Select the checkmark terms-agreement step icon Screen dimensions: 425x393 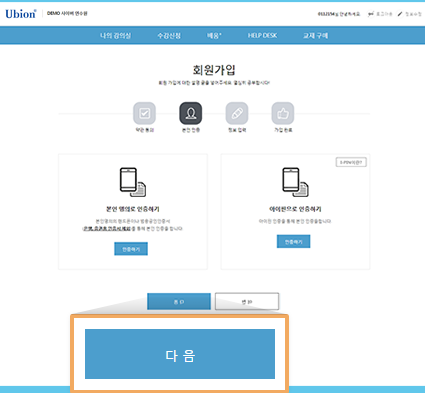[x=144, y=113]
